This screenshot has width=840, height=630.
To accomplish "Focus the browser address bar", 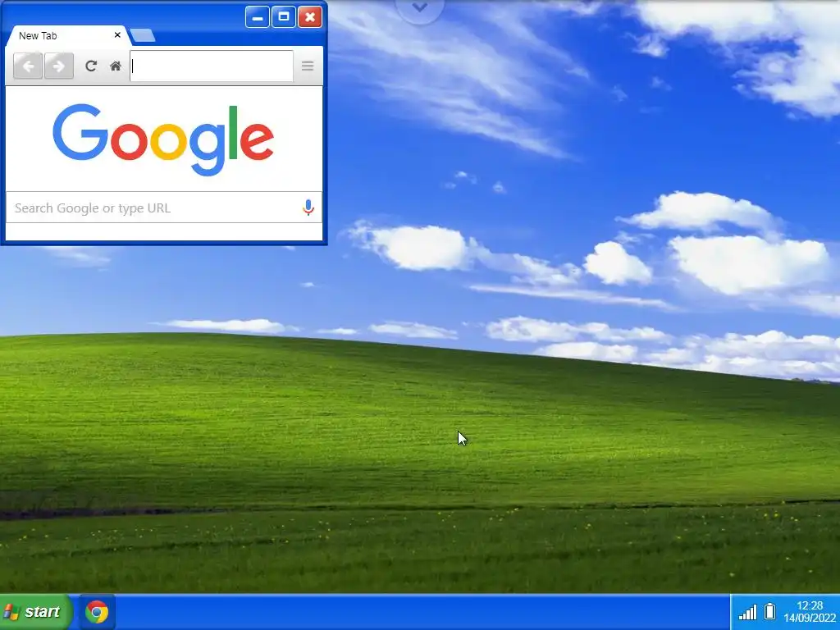I will tap(212, 66).
